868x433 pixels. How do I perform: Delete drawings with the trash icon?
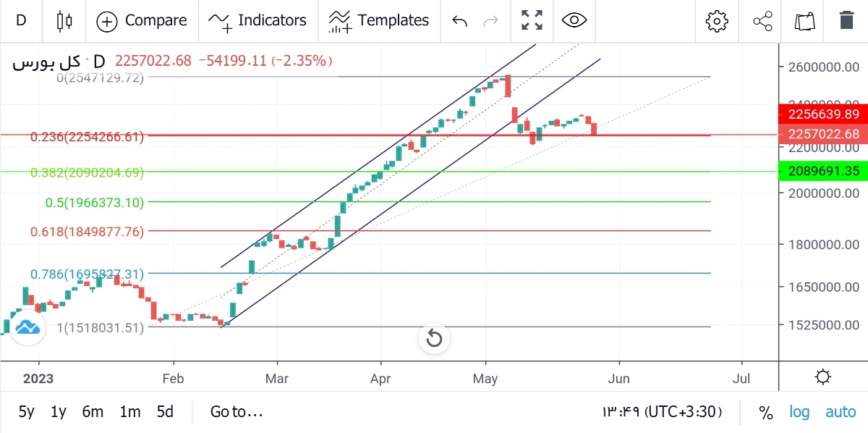[x=846, y=20]
